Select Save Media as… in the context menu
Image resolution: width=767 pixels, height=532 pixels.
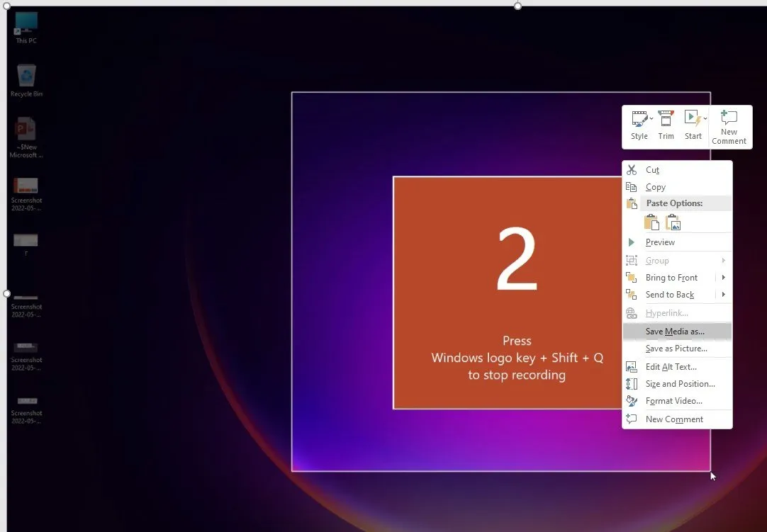click(675, 332)
